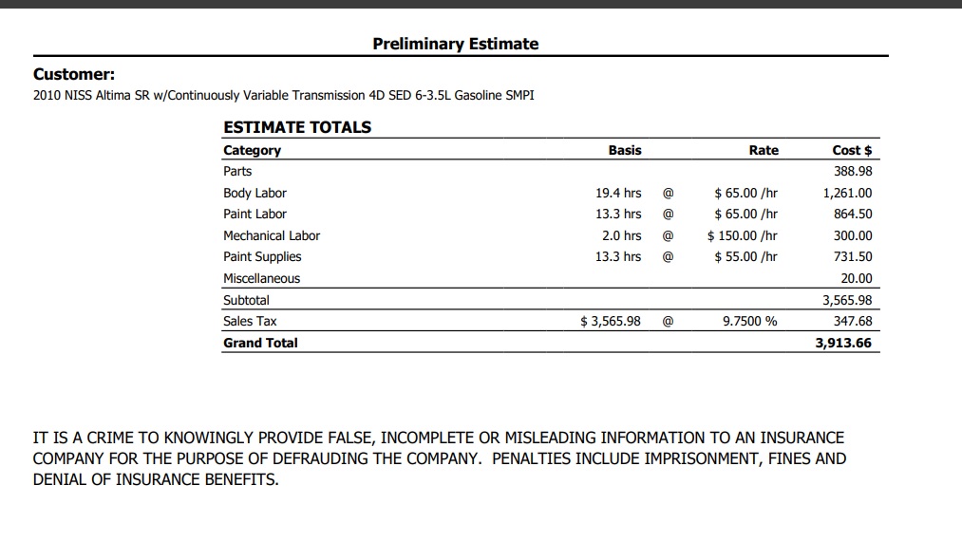Click the Grand Total amount 3,913.66
This screenshot has width=962, height=560.
click(x=843, y=343)
